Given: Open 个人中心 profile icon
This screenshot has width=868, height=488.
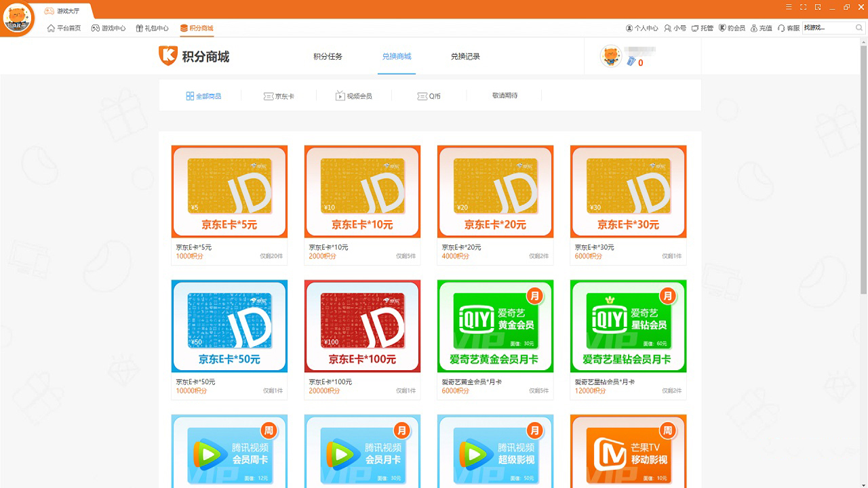Looking at the screenshot, I should pos(629,28).
